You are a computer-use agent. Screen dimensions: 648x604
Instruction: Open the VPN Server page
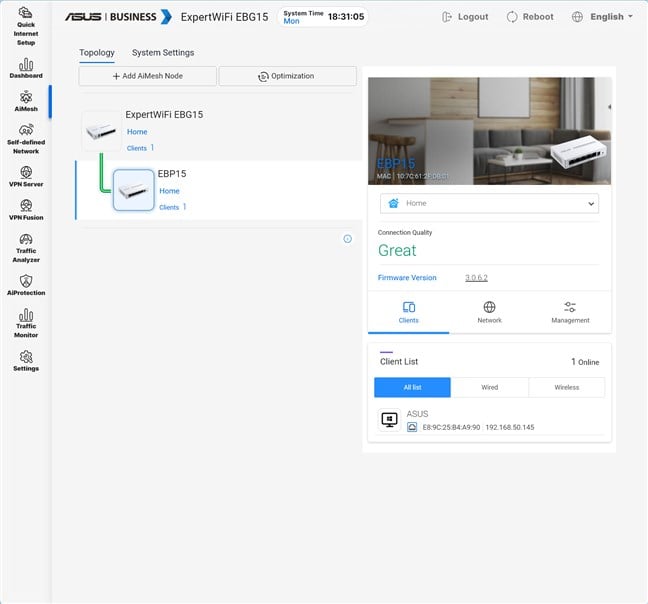point(26,176)
